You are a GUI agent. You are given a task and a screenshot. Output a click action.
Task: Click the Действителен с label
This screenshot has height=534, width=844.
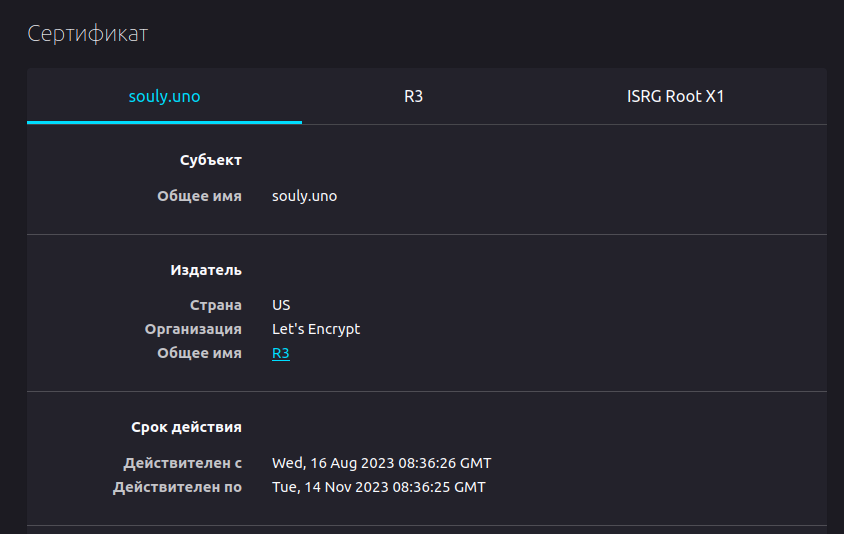coord(183,463)
